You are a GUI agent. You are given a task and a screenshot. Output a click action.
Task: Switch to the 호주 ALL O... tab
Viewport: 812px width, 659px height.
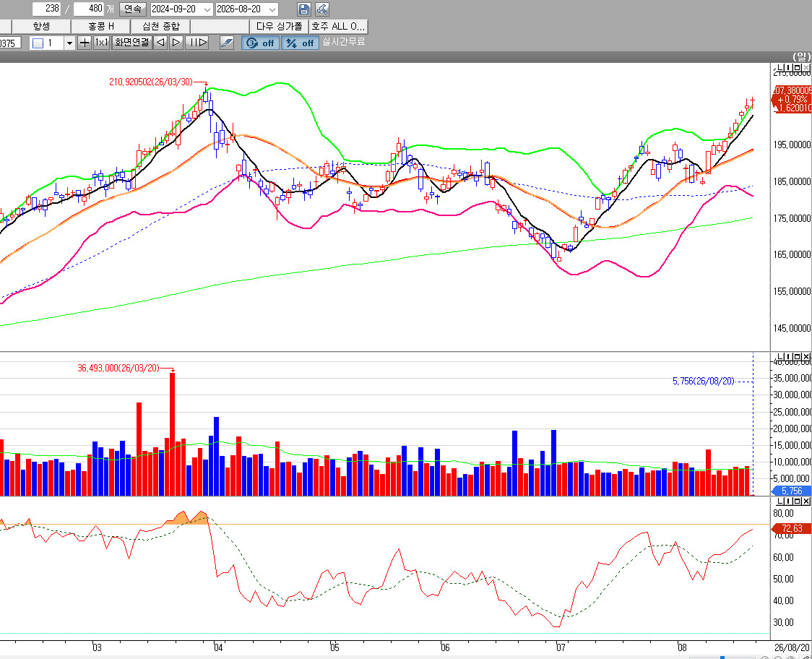tap(338, 26)
